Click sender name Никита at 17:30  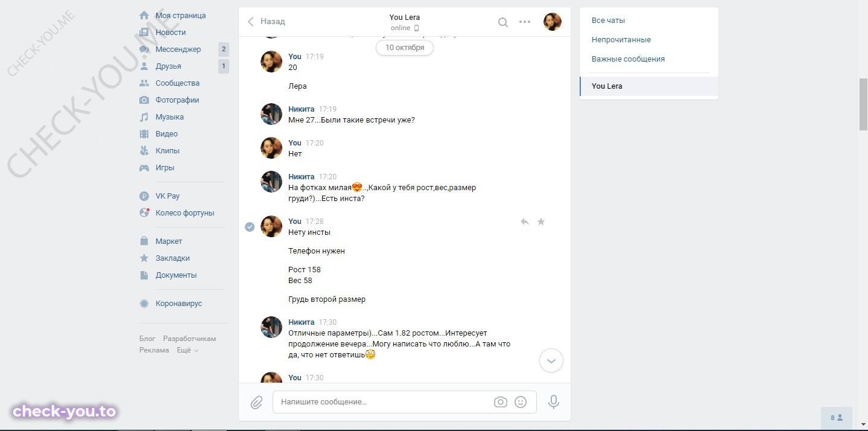[x=301, y=322]
